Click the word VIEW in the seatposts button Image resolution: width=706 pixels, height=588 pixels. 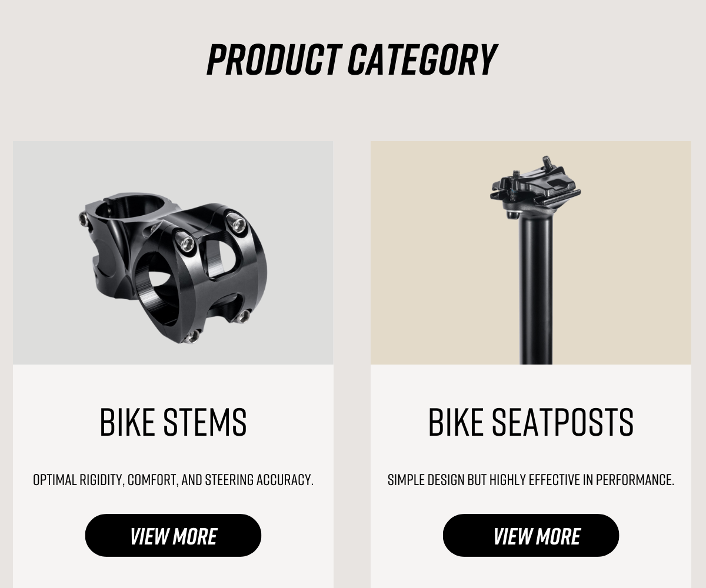point(509,536)
